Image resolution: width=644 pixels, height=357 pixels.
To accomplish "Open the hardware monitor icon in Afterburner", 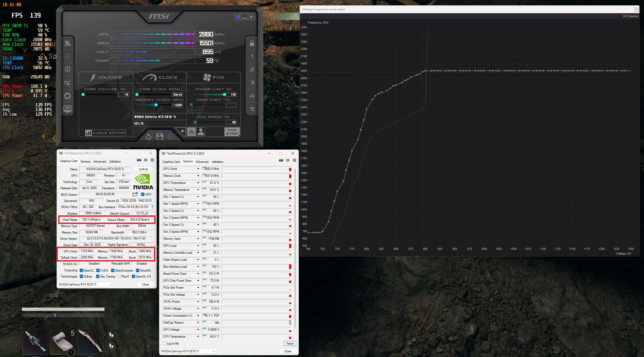I will click(67, 109).
